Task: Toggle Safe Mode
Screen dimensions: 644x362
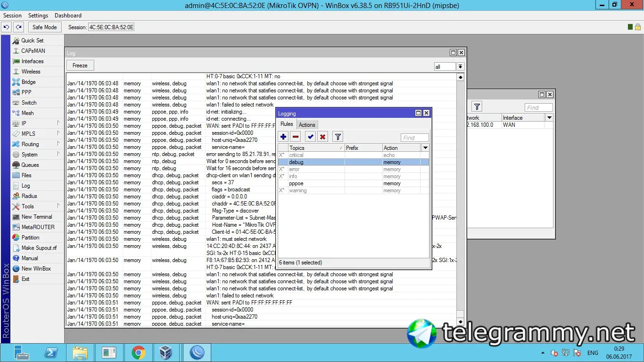Action: point(44,27)
